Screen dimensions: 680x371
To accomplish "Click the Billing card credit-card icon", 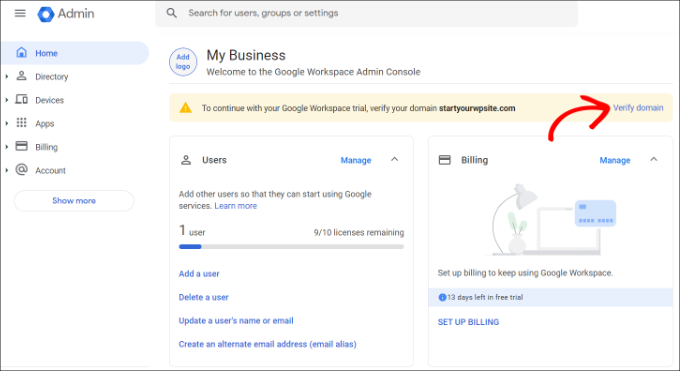I will pos(445,160).
